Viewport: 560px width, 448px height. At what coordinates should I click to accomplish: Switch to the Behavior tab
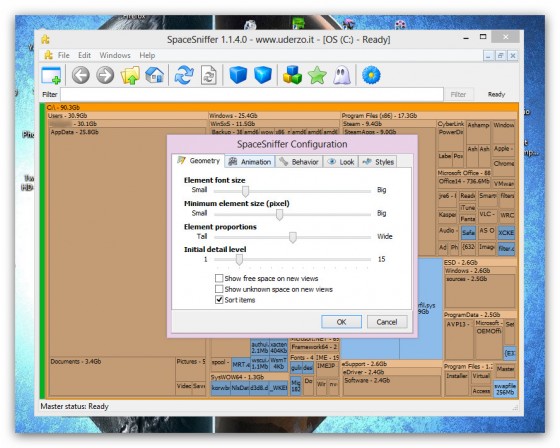tap(299, 162)
